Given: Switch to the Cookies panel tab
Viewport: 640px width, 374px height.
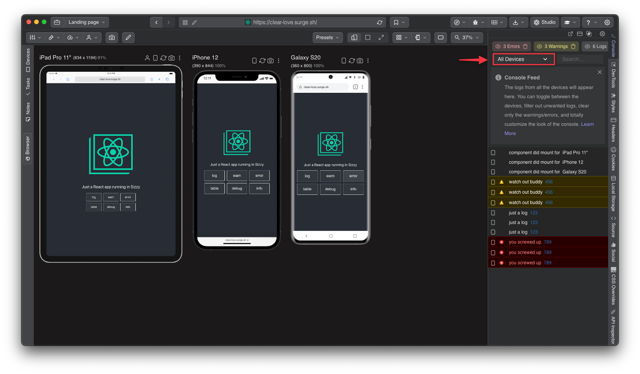Looking at the screenshot, I should [613, 158].
